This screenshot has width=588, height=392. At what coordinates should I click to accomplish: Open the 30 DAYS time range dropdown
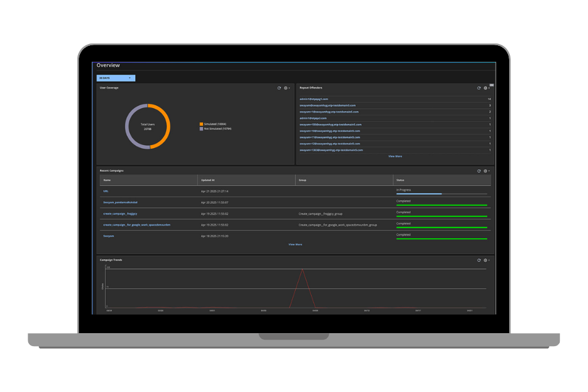(x=116, y=78)
